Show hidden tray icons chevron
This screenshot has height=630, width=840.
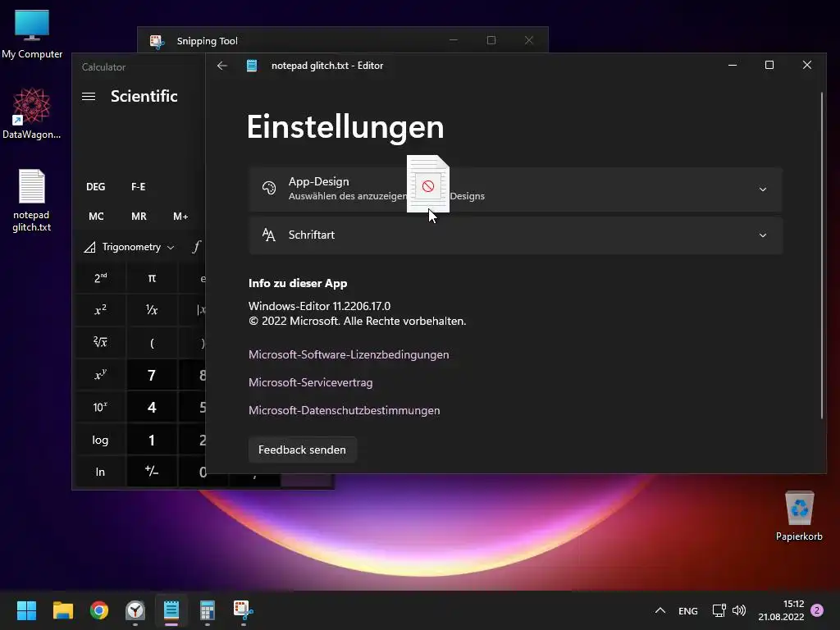click(x=660, y=610)
